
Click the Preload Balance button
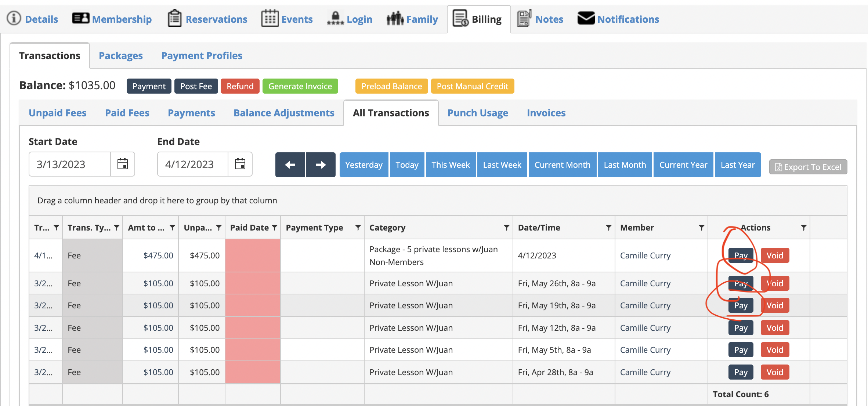391,86
